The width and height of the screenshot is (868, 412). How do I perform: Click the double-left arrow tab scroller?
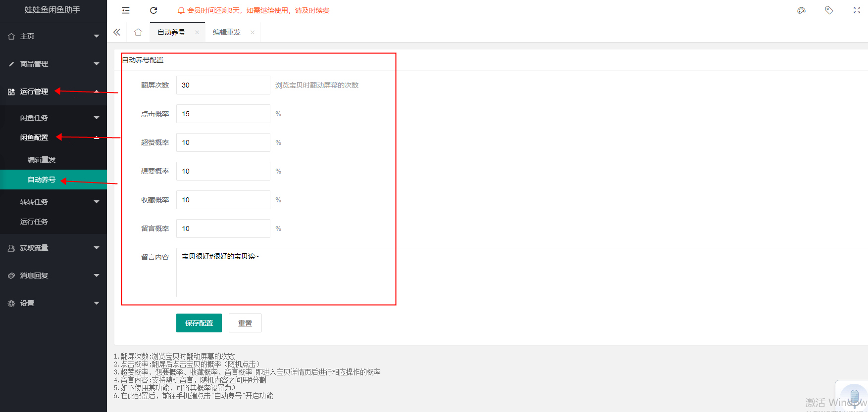point(117,32)
